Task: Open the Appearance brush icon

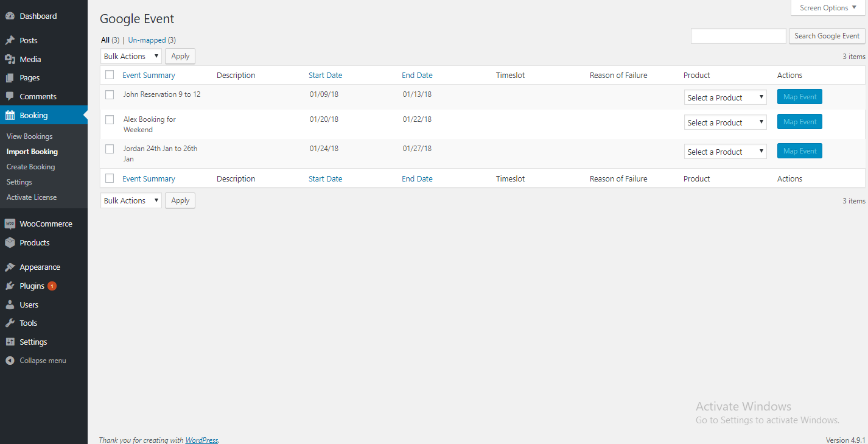Action: [x=11, y=267]
